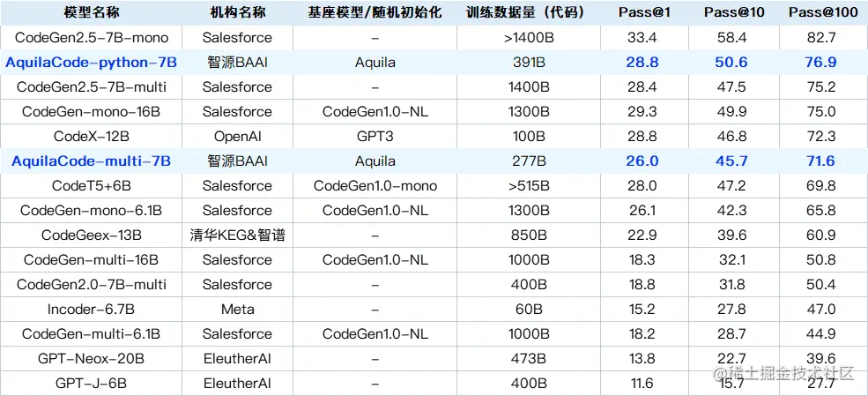Screen dimensions: 868x396
Task: Click the 47.0 Pass@100 value
Action: coord(821,310)
